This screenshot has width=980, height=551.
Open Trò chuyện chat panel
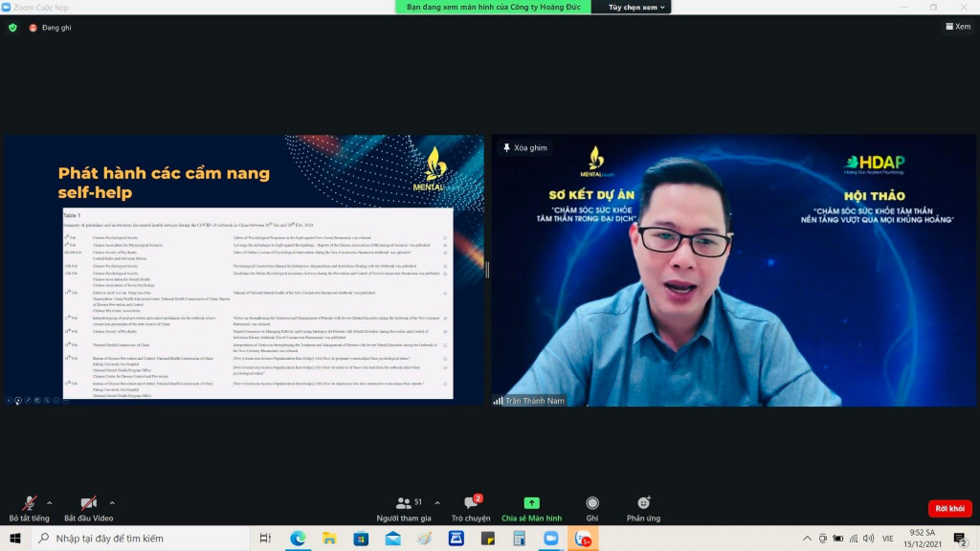click(x=471, y=507)
